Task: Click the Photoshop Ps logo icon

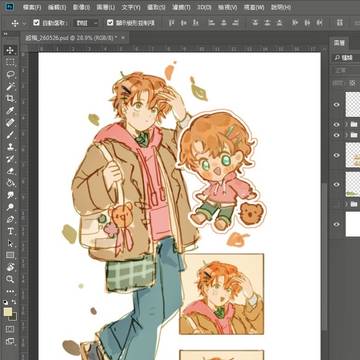Action: coord(10,7)
